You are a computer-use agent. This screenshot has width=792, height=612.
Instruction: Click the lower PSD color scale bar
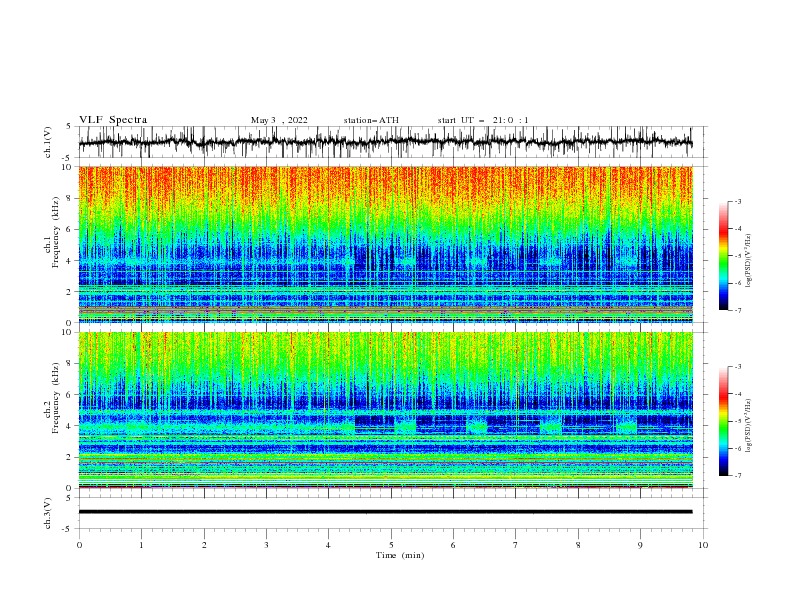(x=724, y=421)
